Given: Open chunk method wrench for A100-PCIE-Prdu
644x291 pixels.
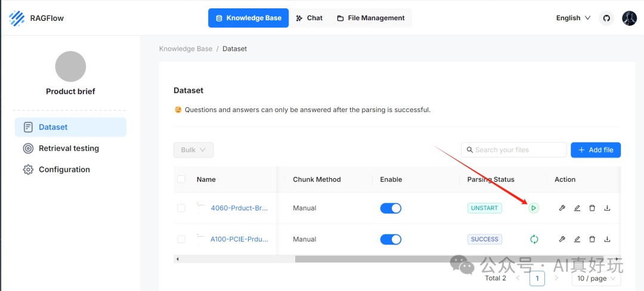Looking at the screenshot, I should pos(562,239).
